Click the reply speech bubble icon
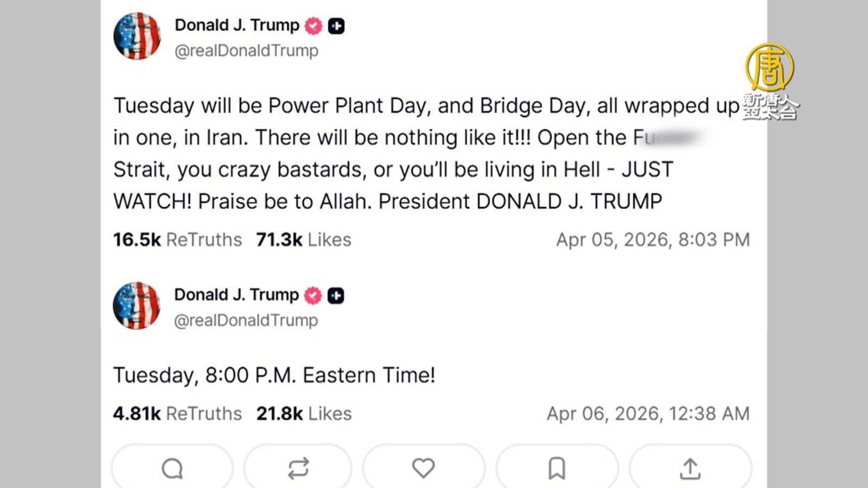The width and height of the screenshot is (868, 488). 173,468
